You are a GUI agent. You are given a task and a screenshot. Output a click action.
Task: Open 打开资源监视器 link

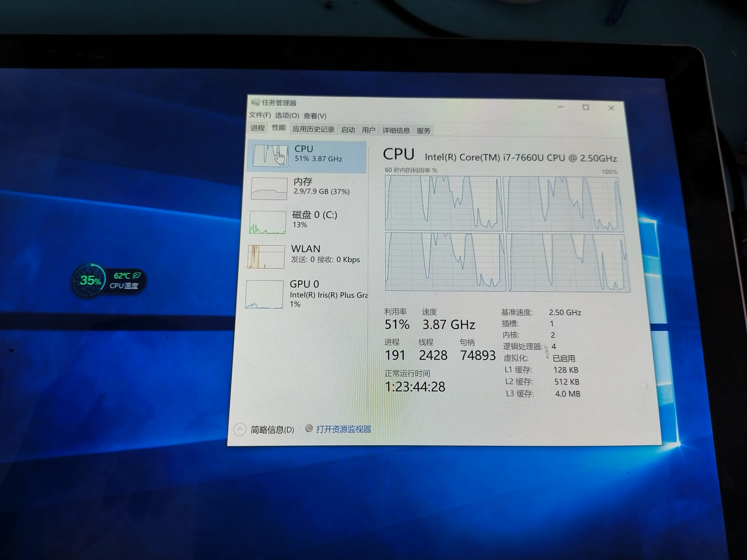(x=344, y=429)
